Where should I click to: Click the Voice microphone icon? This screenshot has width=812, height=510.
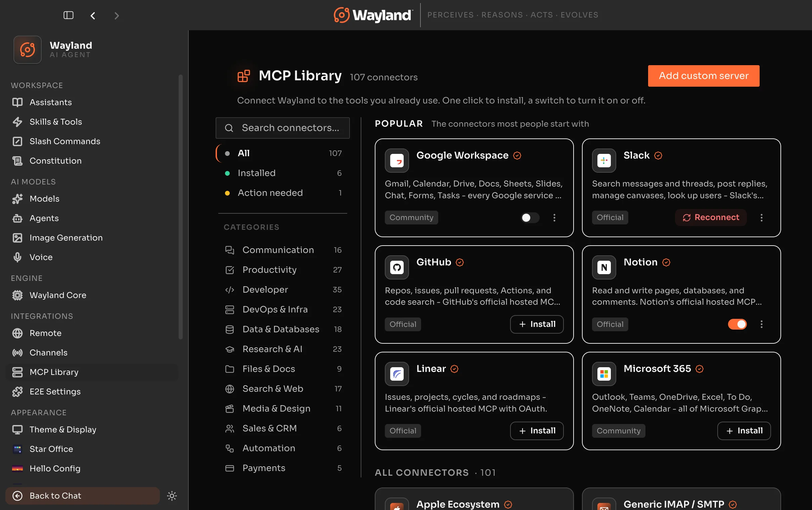[x=17, y=257]
